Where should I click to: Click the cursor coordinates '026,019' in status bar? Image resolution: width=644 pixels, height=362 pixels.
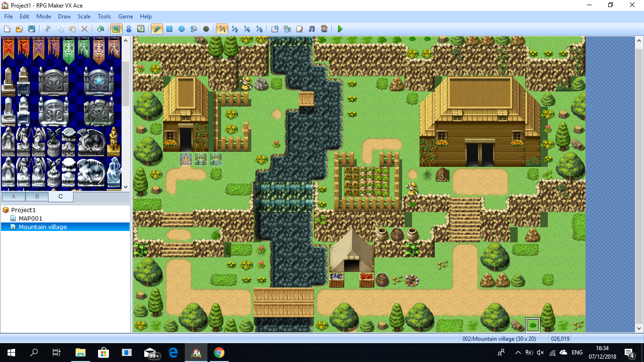[x=560, y=339]
